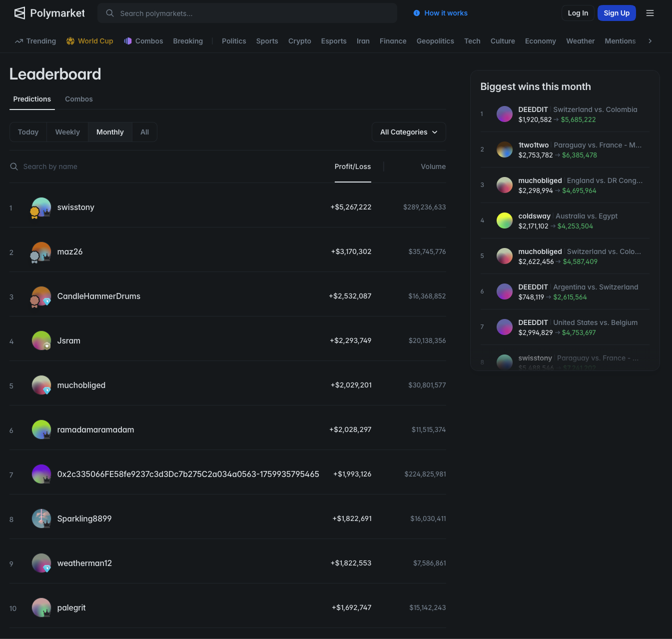Viewport: 672px width, 639px height.
Task: Open the Geopolitics category
Action: coord(435,41)
